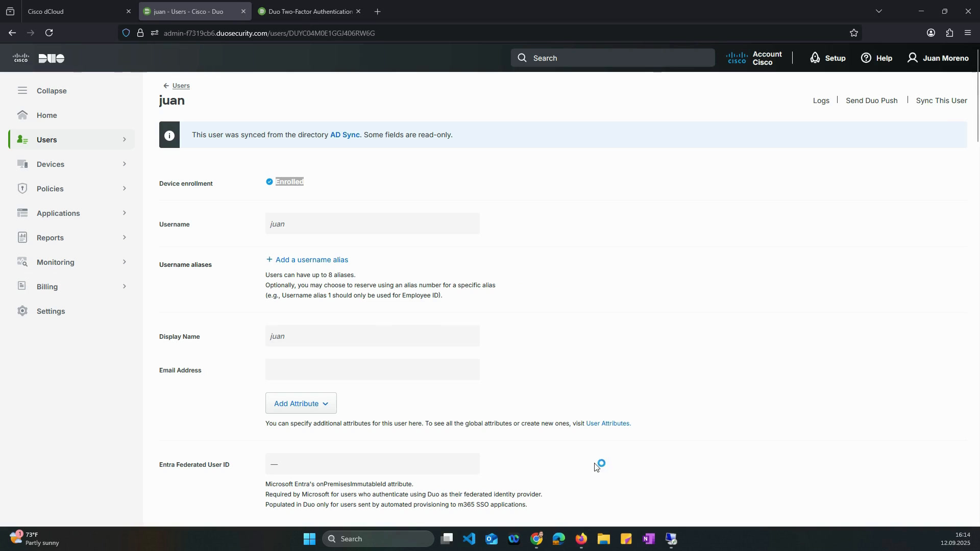980x551 pixels.
Task: Expand the Policies submenu chevron
Action: 124,189
